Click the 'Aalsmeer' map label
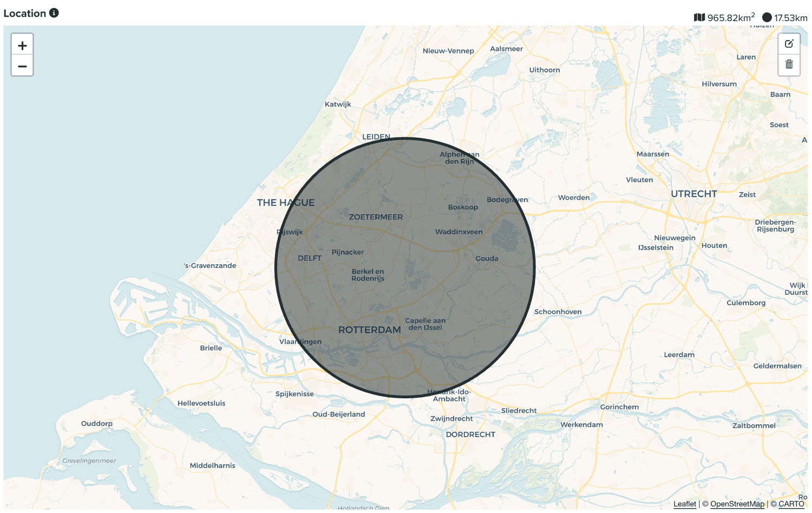 pos(506,49)
